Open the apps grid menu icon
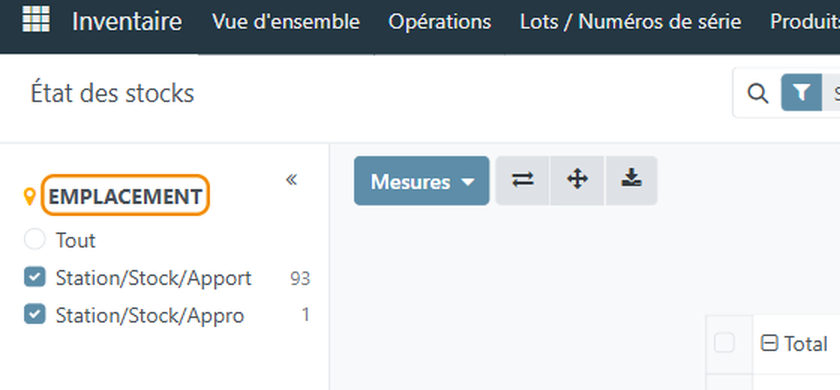 (36, 20)
